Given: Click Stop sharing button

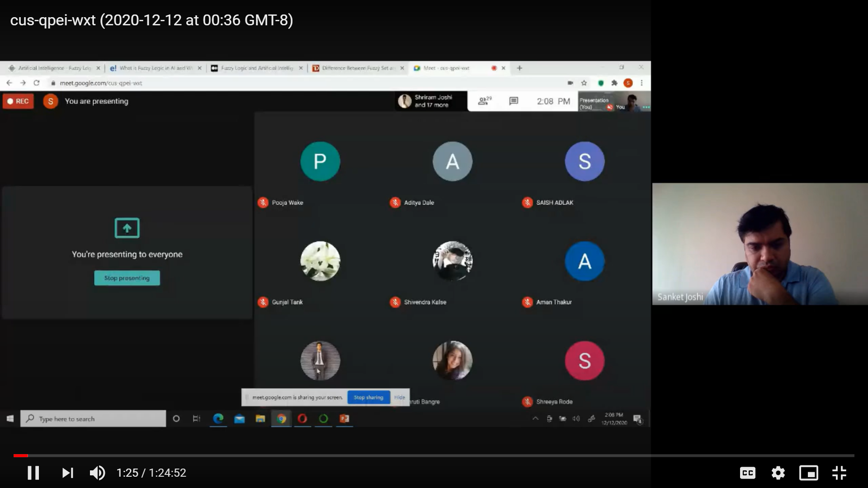Looking at the screenshot, I should [368, 397].
